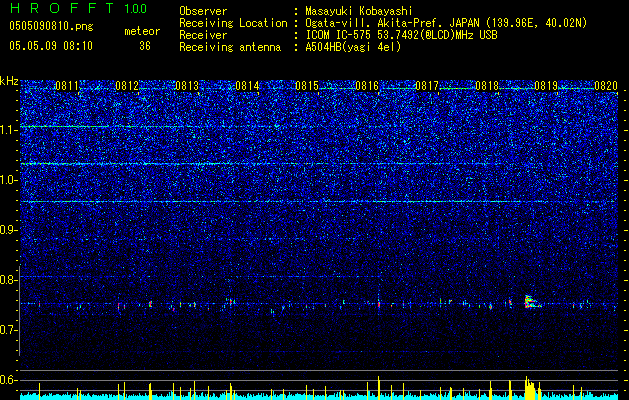Click the 0.7 kHz frequency label
Image resolution: width=629 pixels, height=400 pixels.
click(x=9, y=330)
